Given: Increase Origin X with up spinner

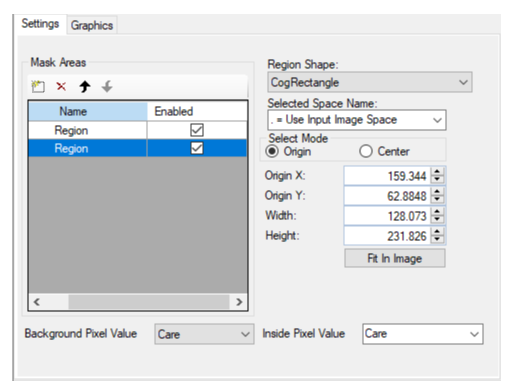Looking at the screenshot, I should point(437,171).
